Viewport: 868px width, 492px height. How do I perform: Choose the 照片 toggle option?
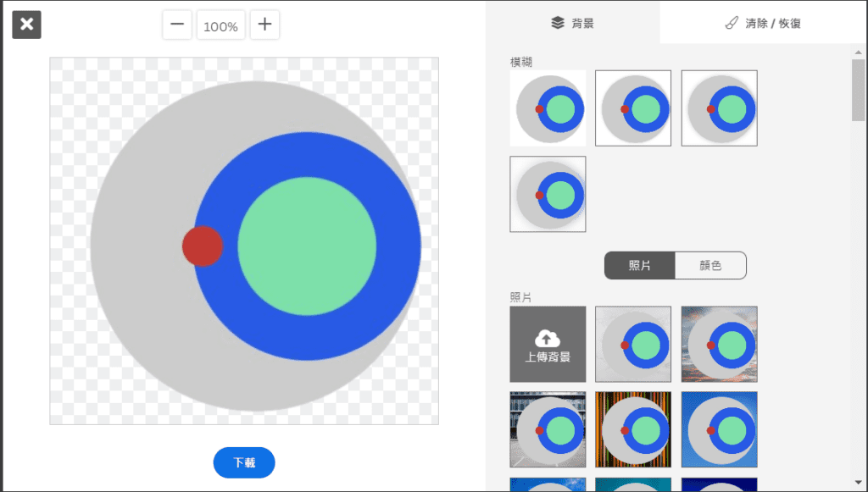(x=639, y=265)
